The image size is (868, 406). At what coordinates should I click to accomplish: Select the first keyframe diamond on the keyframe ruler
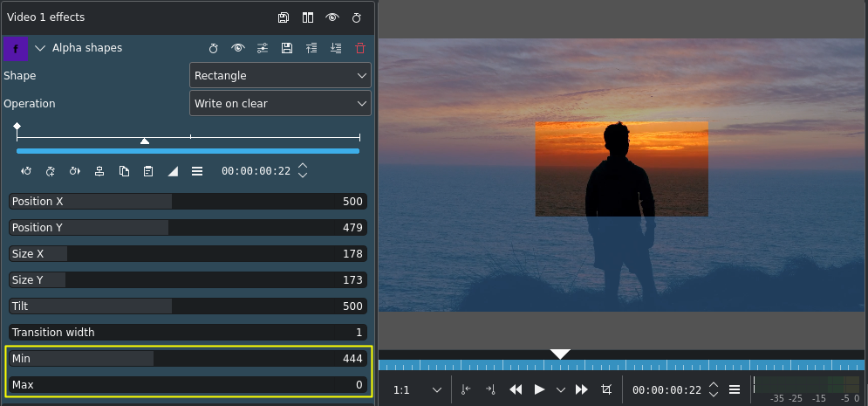tap(17, 127)
